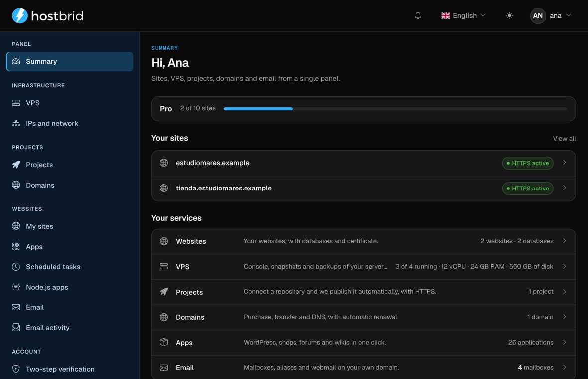The image size is (588, 379).
Task: Click View all sites link
Action: pos(564,139)
